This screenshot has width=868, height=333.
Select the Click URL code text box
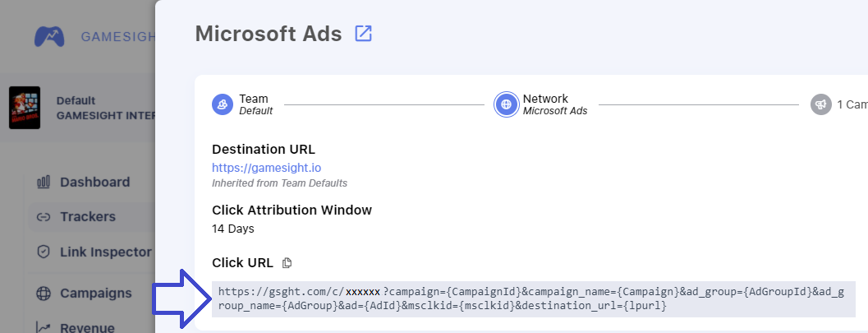point(533,298)
